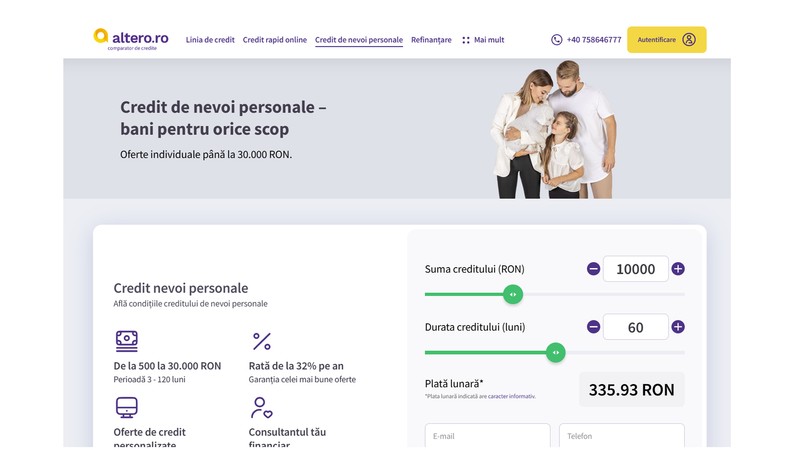Decrease loan amount with minus icon

[x=593, y=269]
